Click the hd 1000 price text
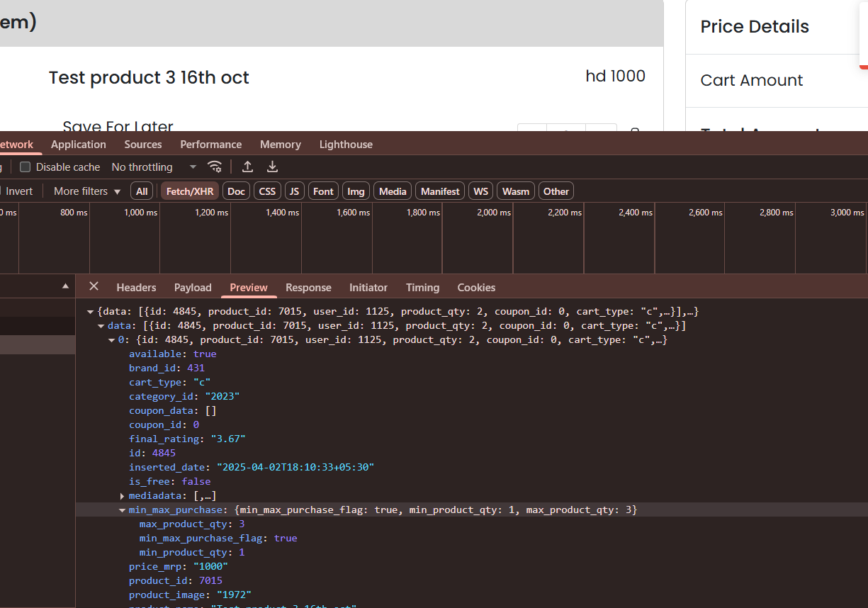Image resolution: width=868 pixels, height=608 pixels. pyautogui.click(x=616, y=77)
